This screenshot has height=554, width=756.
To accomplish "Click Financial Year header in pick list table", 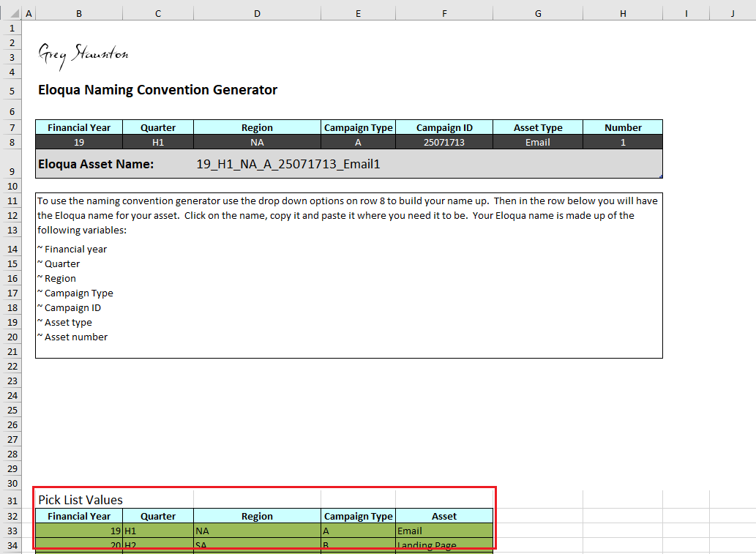I will tap(79, 517).
